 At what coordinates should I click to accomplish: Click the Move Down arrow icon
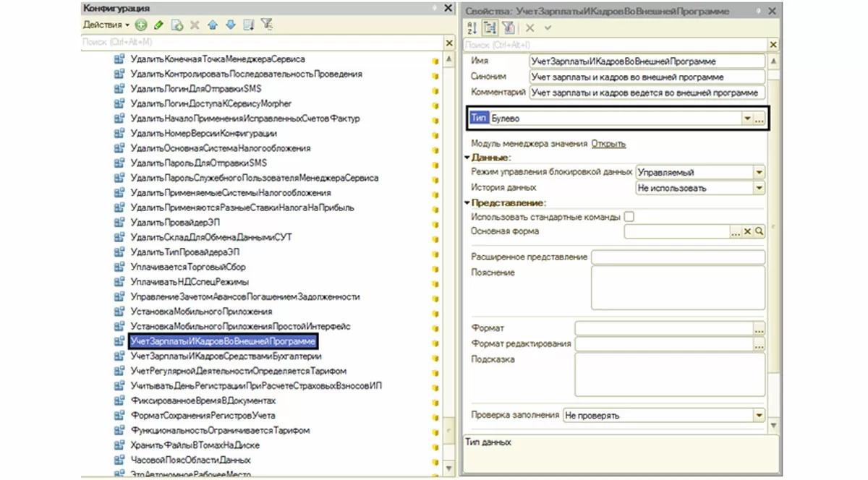tap(231, 25)
